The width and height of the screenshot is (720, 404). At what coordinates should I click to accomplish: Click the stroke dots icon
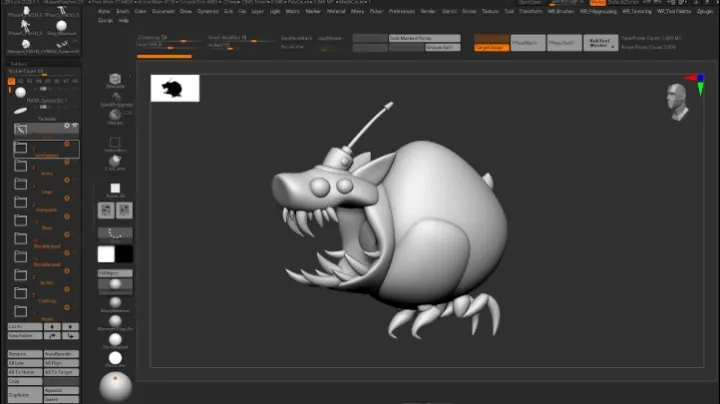pos(115,233)
